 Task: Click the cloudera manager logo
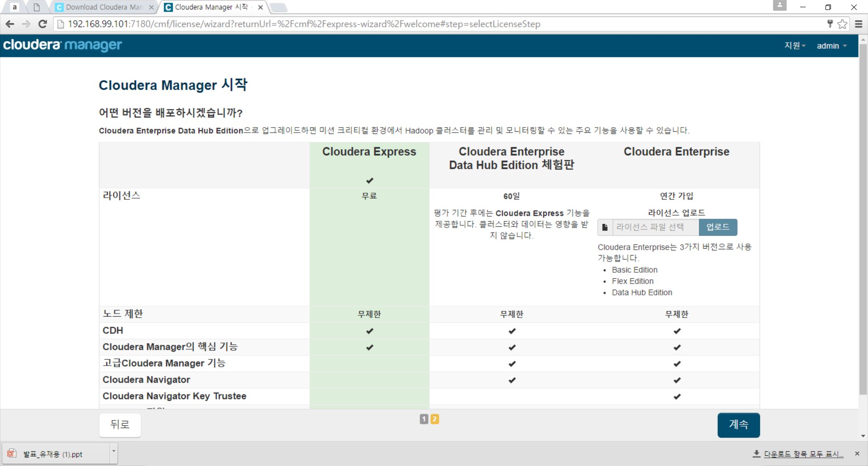tap(62, 45)
